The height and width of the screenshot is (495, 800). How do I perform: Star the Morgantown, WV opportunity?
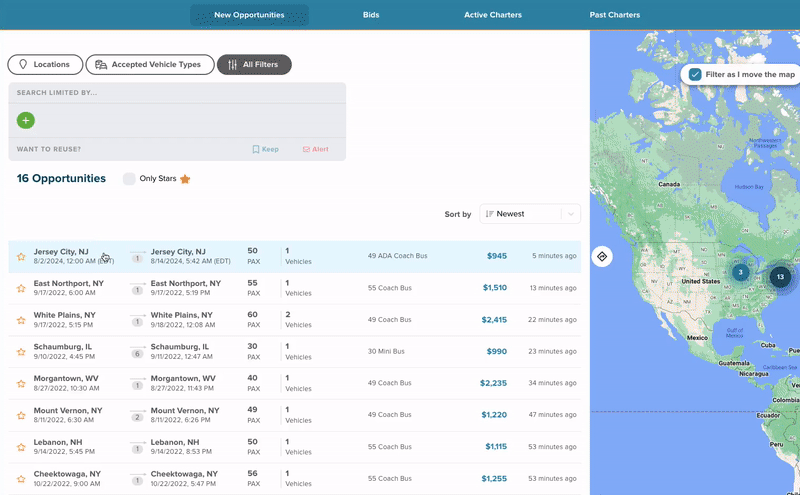point(21,384)
